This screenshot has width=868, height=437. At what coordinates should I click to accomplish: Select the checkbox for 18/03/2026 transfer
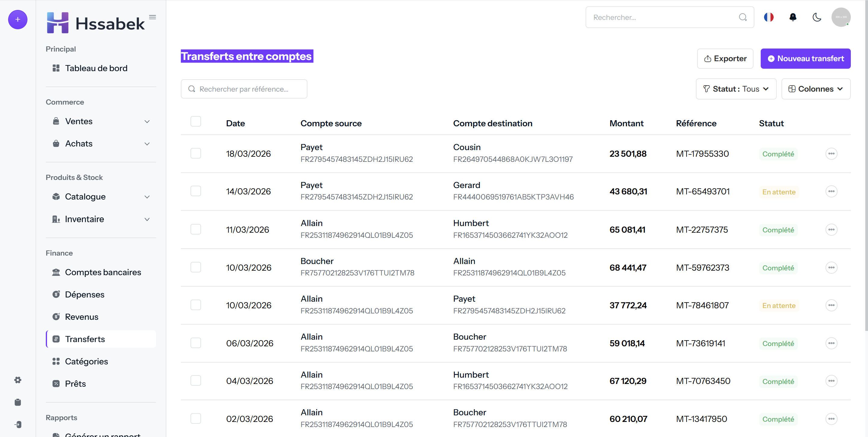tap(195, 154)
